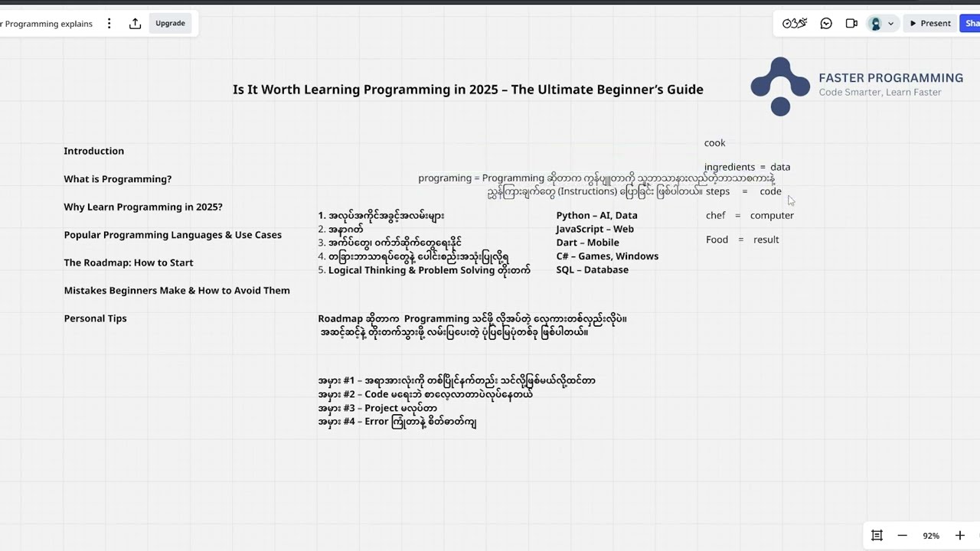Image resolution: width=980 pixels, height=551 pixels.
Task: Click the 'Food = result' text
Action: click(x=742, y=240)
